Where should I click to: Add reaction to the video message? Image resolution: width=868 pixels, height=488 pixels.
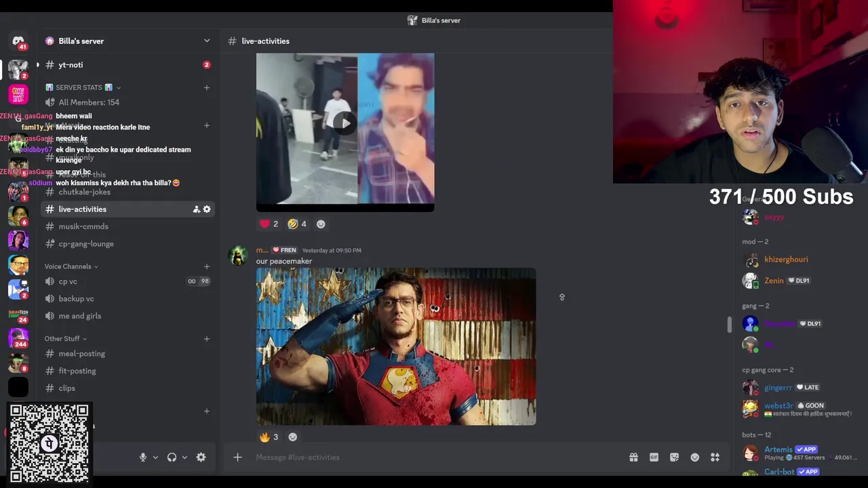tap(321, 224)
